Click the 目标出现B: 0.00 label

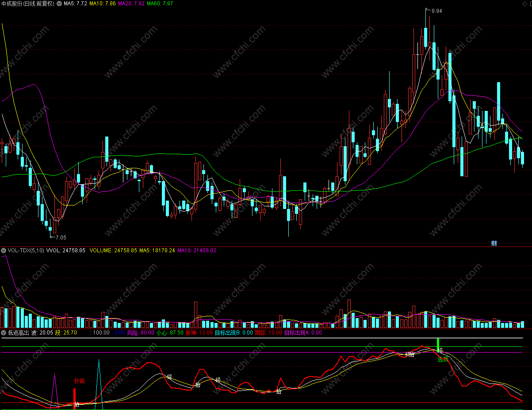[233, 333]
